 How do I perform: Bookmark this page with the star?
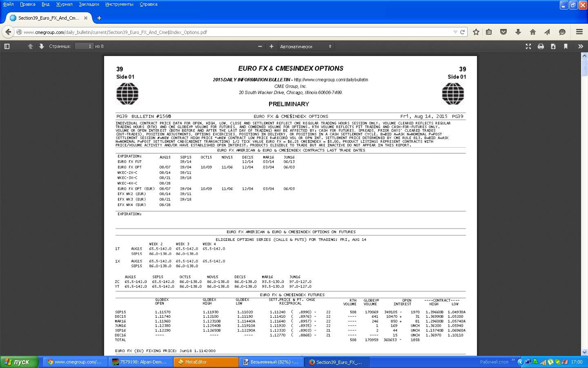pos(476,32)
